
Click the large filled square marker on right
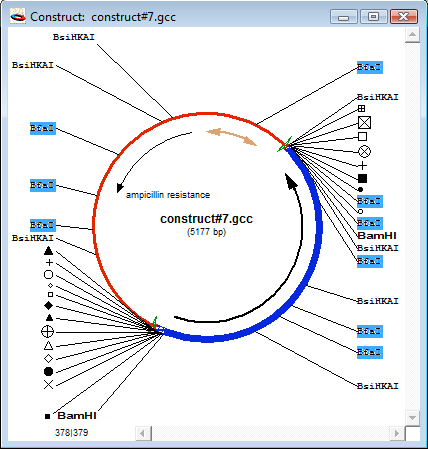click(x=362, y=178)
